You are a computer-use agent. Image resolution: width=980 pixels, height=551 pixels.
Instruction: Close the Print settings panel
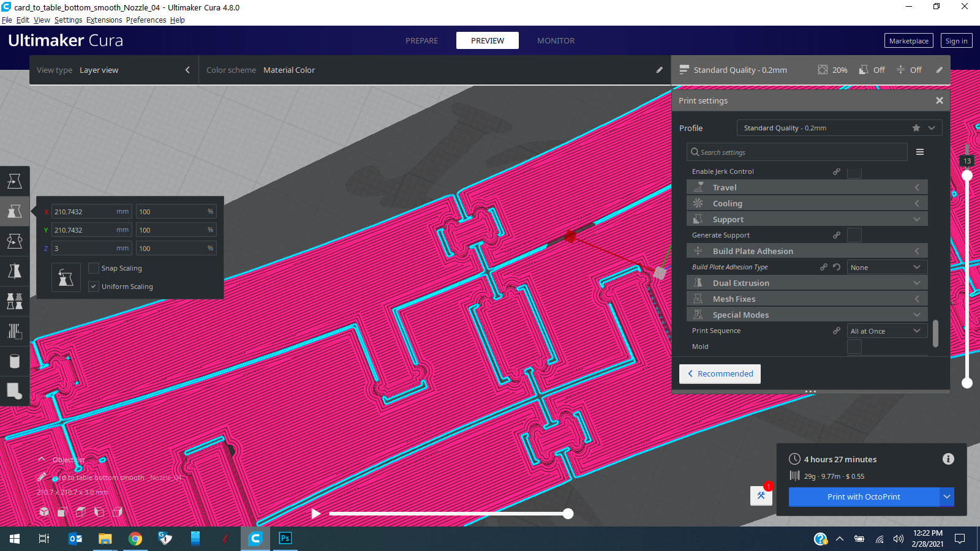[940, 100]
